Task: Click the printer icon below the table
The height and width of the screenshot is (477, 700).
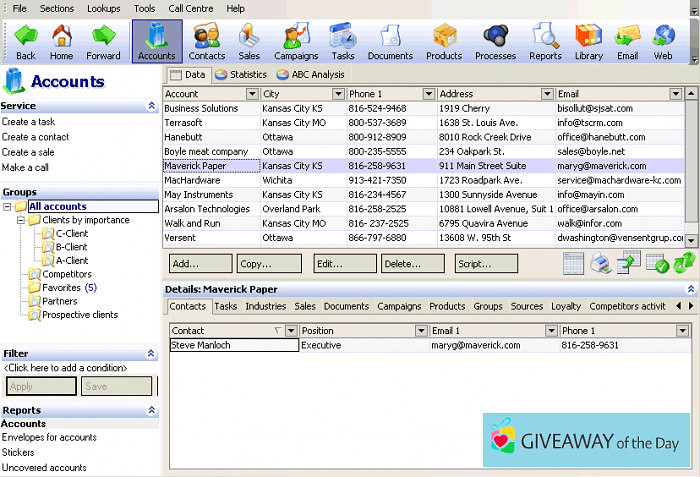Action: tap(601, 264)
